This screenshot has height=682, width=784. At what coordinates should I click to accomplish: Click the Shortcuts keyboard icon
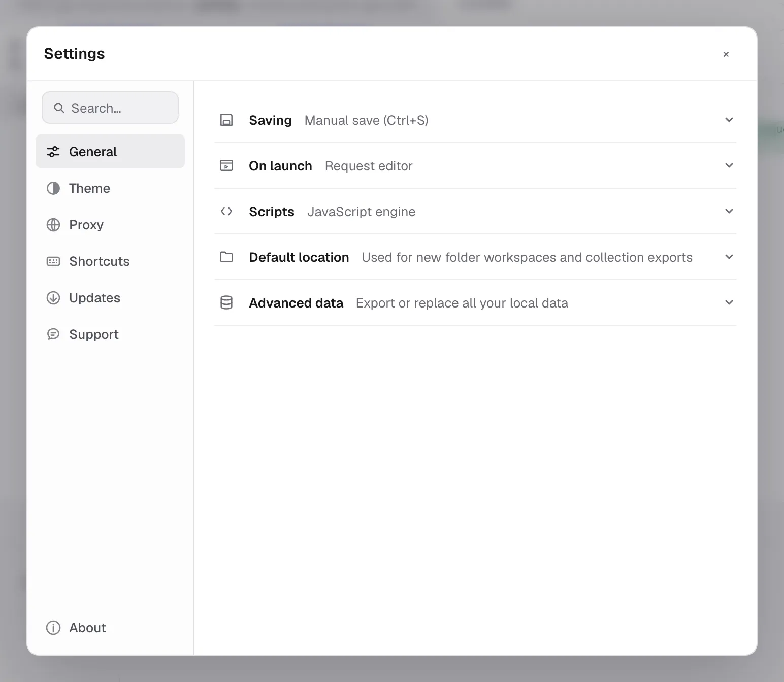(x=53, y=261)
